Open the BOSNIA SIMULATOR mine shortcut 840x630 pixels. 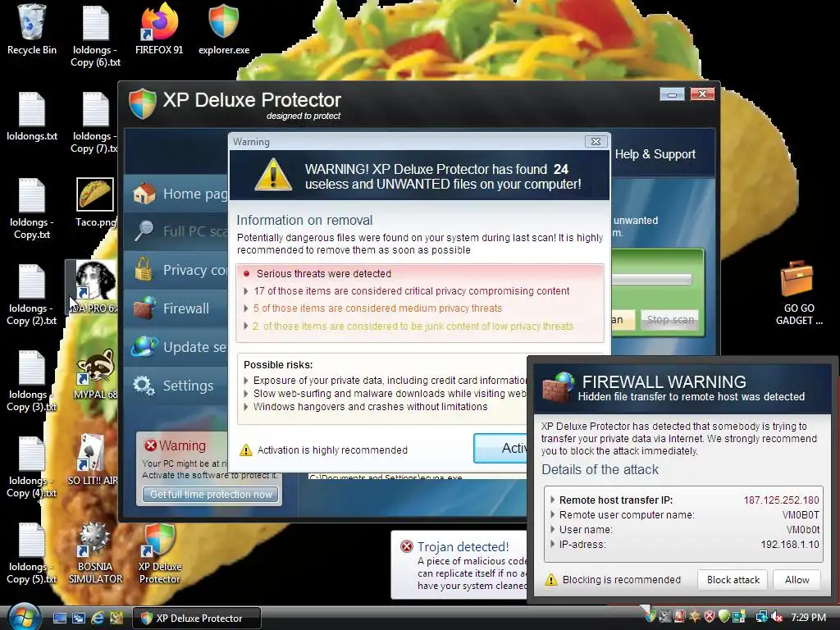(95, 553)
